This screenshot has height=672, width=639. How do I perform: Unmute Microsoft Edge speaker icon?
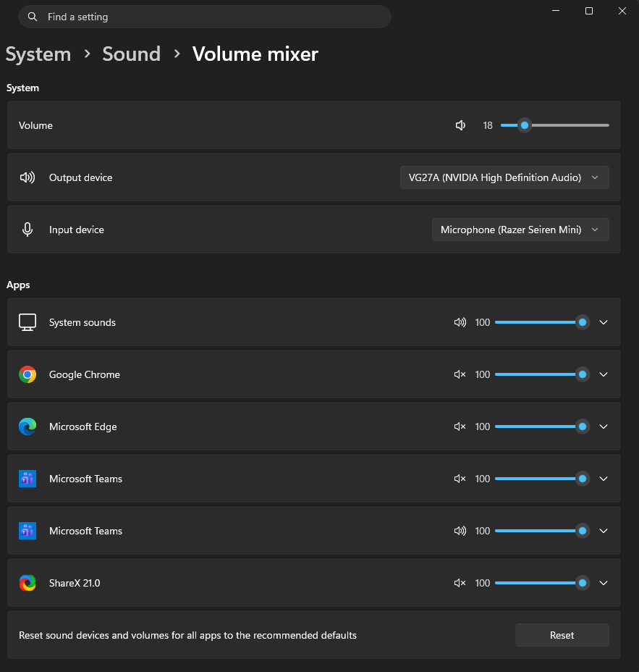coord(460,427)
